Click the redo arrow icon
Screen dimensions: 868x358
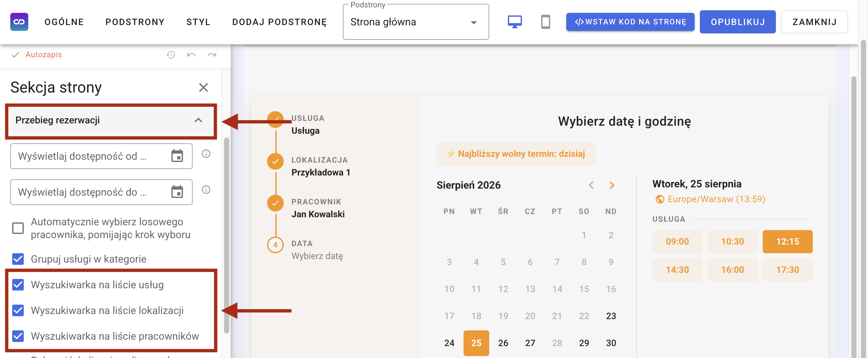pyautogui.click(x=212, y=55)
